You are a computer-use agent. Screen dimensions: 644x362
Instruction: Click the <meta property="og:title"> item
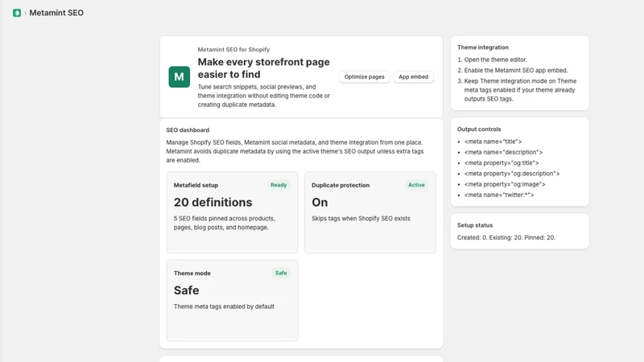pos(502,163)
